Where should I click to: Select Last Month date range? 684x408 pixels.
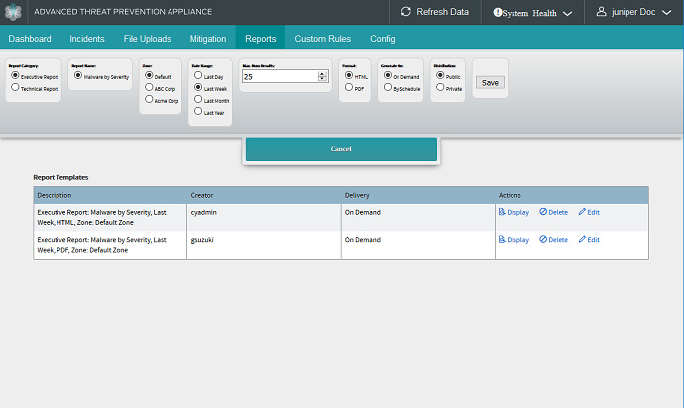pyautogui.click(x=198, y=101)
